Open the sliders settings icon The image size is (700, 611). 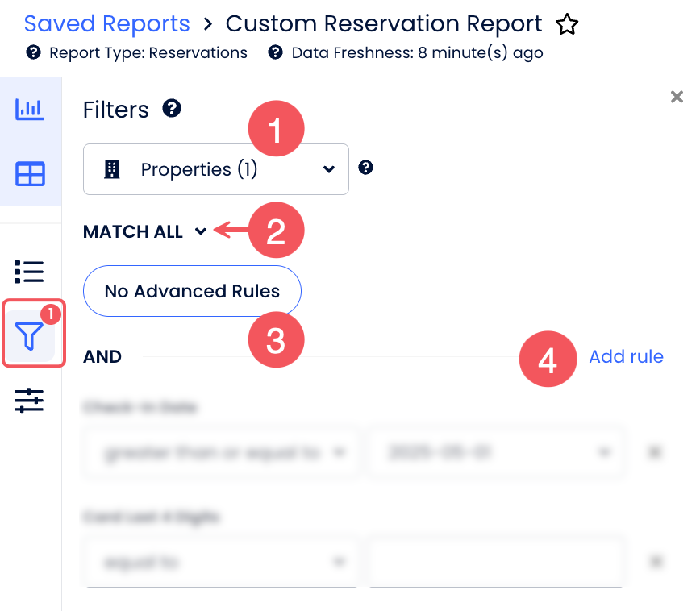30,400
